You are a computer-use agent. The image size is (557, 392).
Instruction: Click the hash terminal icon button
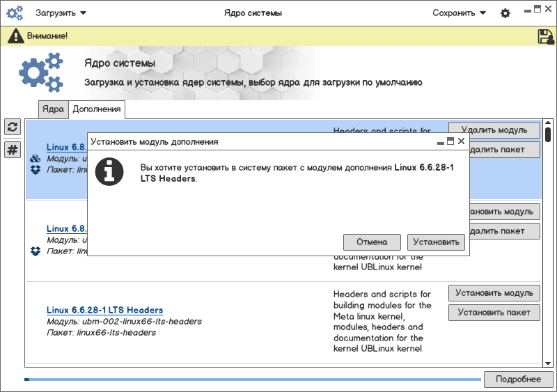pos(13,150)
